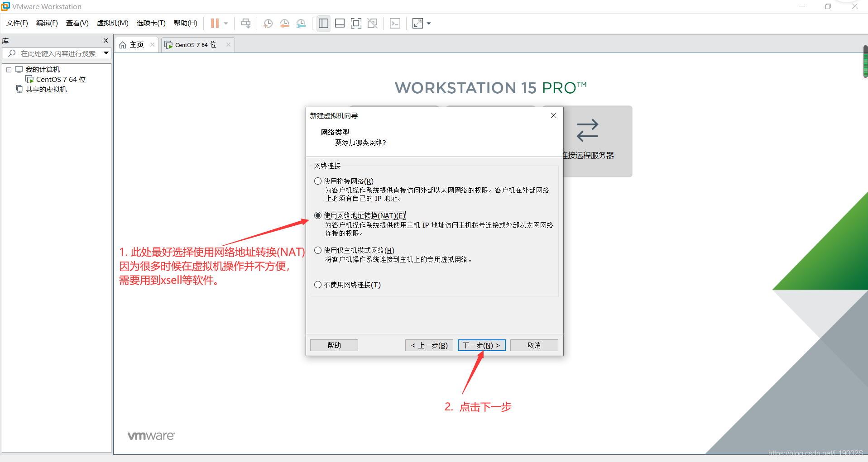Click the stretch guest display icon
Image resolution: width=868 pixels, height=462 pixels.
click(417, 23)
